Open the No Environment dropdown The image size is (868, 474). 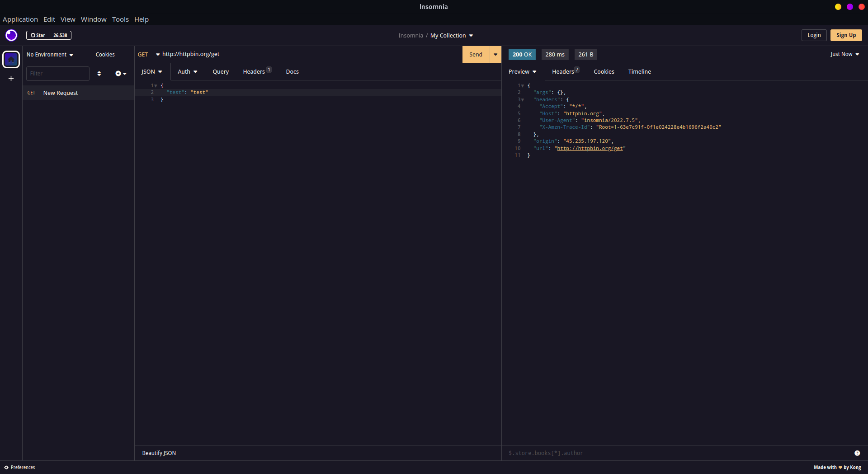point(50,55)
